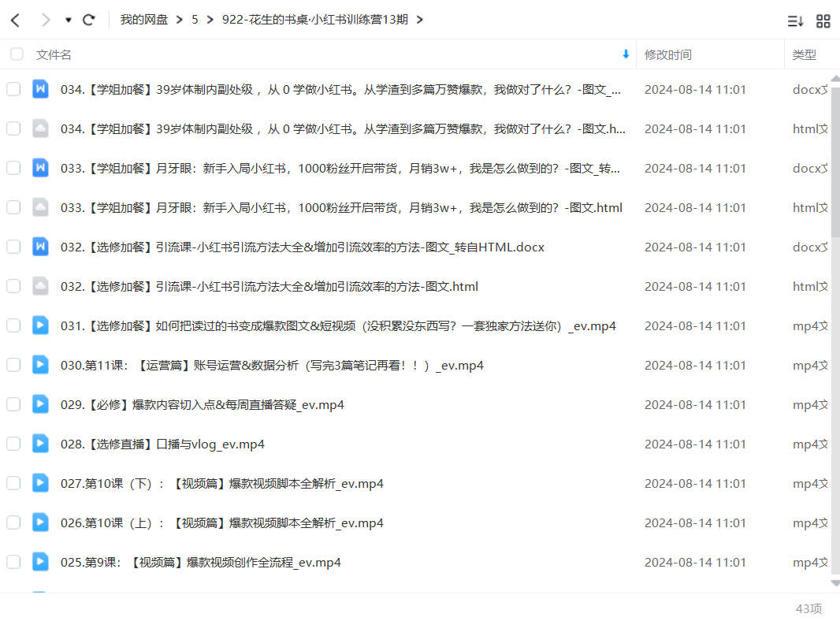Check the 029 必修 file checkbox

pyautogui.click(x=13, y=404)
